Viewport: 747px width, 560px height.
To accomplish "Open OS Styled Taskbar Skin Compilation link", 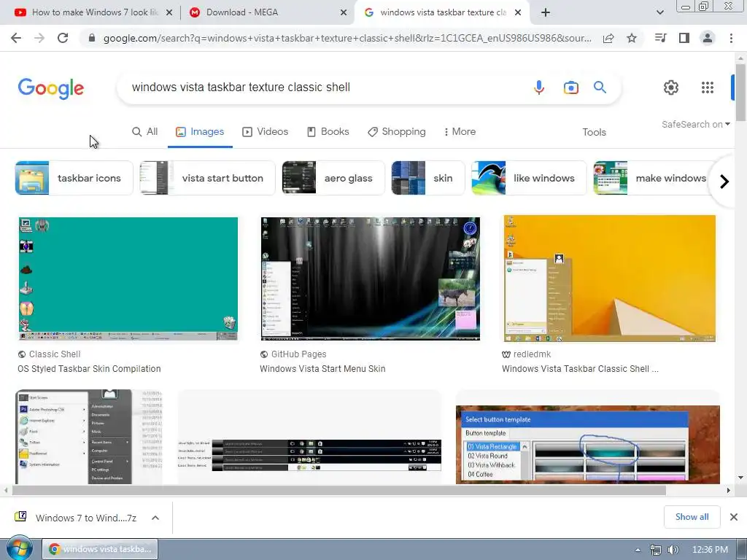I will point(89,369).
